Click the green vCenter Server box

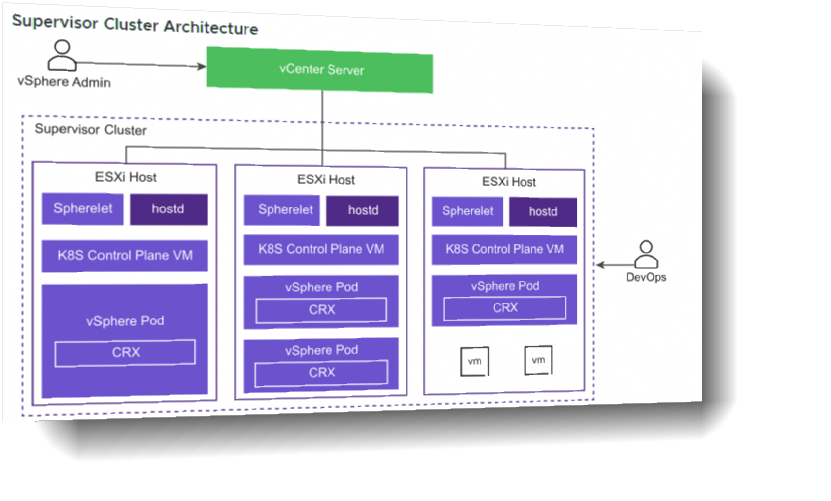pyautogui.click(x=320, y=71)
